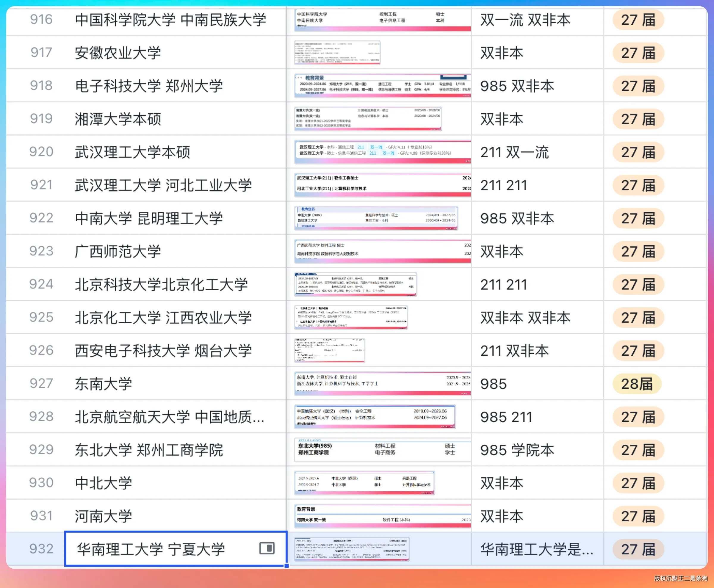
Task: Select the 27 届 tag in row 931
Action: point(638,516)
